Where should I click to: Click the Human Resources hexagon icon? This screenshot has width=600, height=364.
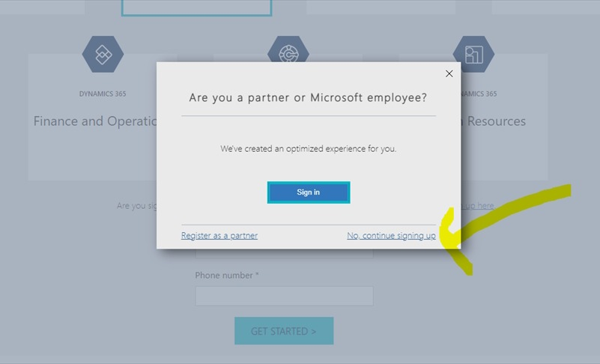pos(473,55)
